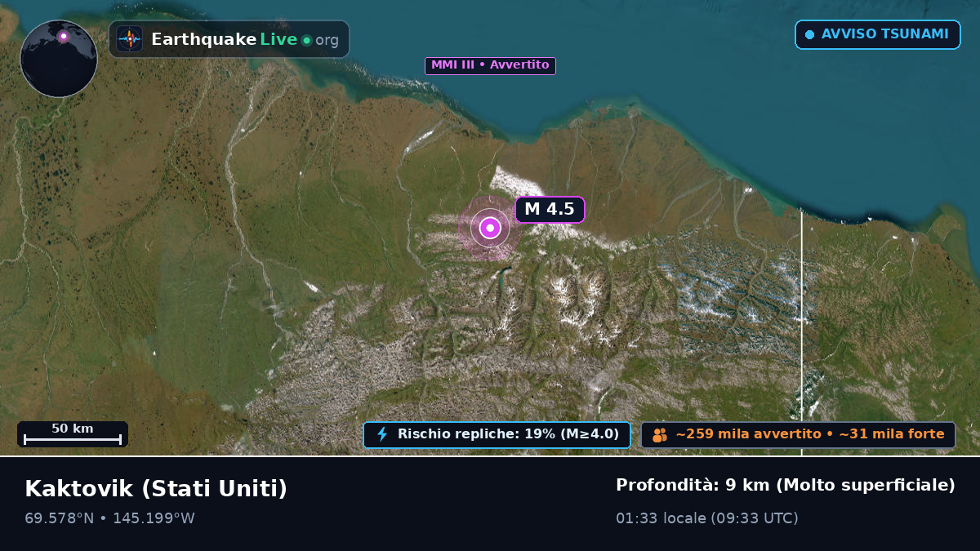
Task: Click the purple marker on the minimap globe
Action: [x=63, y=36]
